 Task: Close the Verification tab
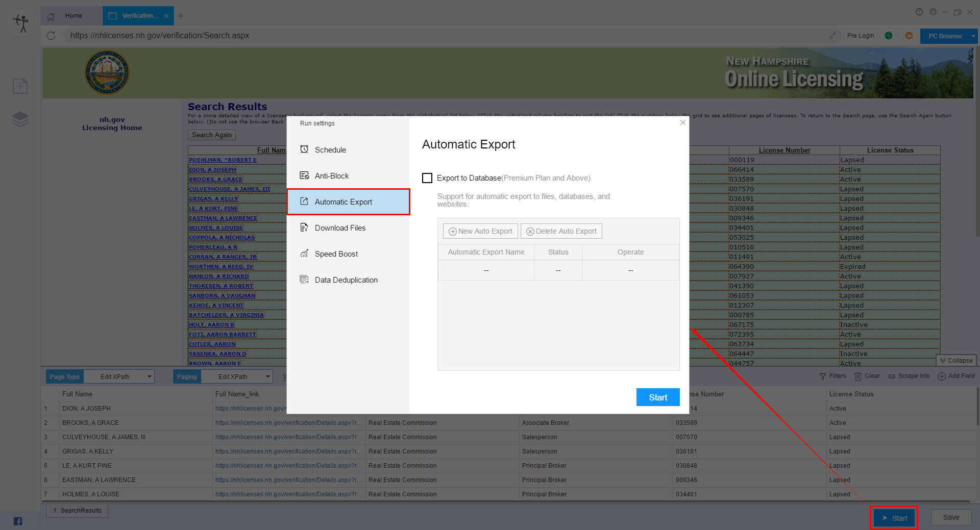click(x=166, y=16)
